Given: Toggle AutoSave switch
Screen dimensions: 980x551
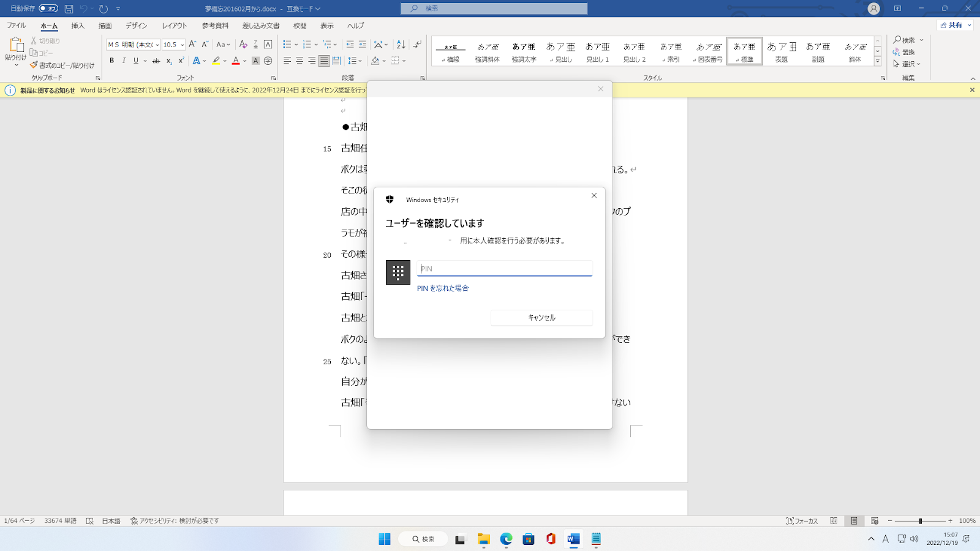Looking at the screenshot, I should (x=48, y=9).
